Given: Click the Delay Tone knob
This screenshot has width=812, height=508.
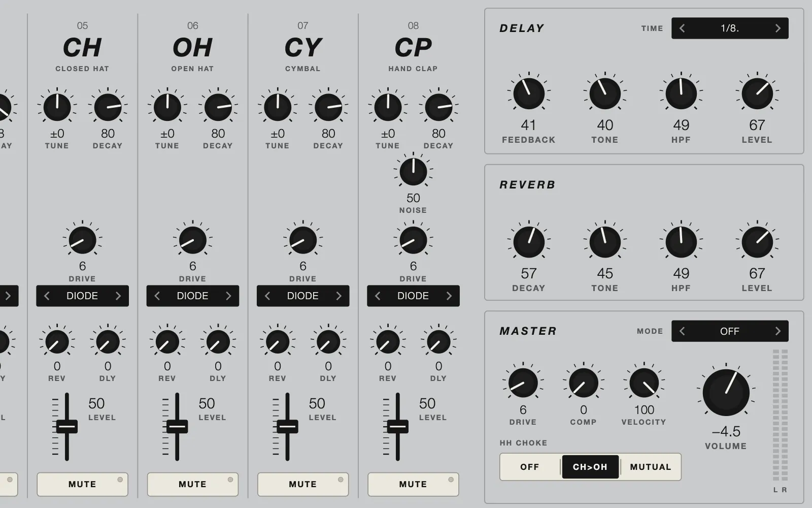Looking at the screenshot, I should (605, 93).
